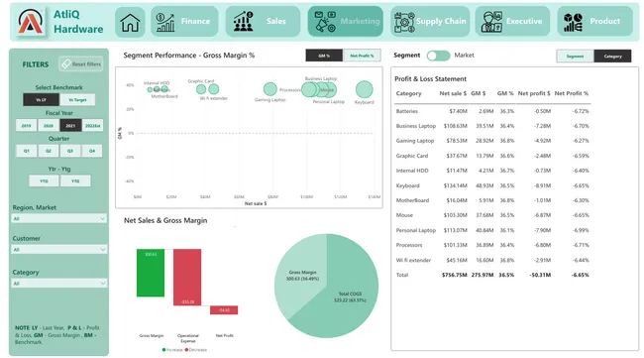Select the Vs Target benchmark
The height and width of the screenshot is (358, 644).
coord(77,99)
